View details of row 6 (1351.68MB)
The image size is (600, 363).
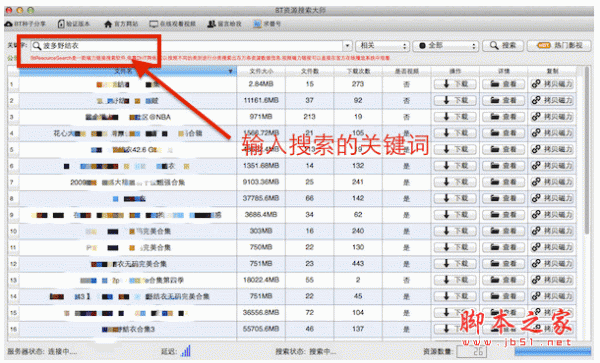tap(503, 166)
